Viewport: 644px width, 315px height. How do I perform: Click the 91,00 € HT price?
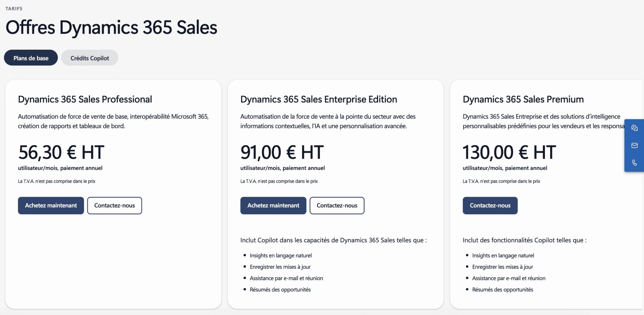pos(282,152)
